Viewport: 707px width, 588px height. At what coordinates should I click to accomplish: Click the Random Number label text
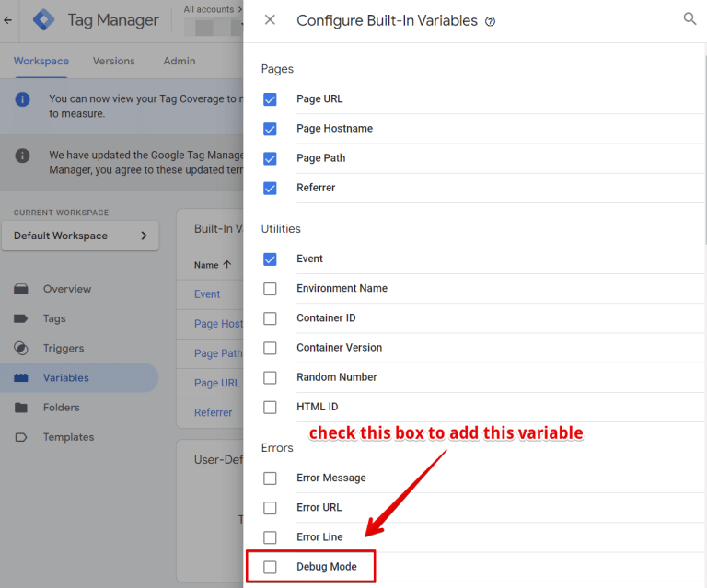pos(336,377)
